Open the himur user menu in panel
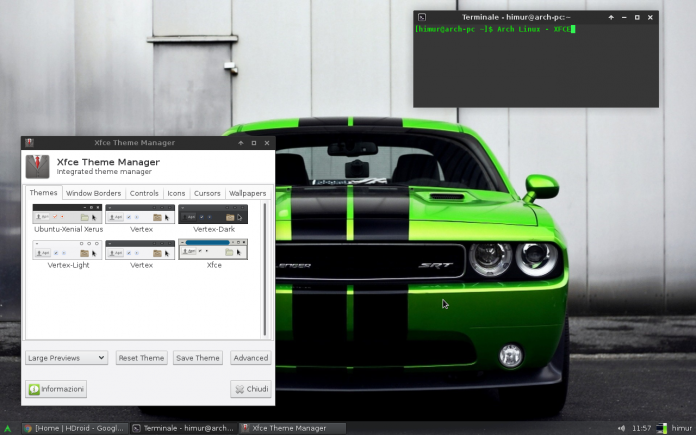The width and height of the screenshot is (696, 435). pos(682,428)
